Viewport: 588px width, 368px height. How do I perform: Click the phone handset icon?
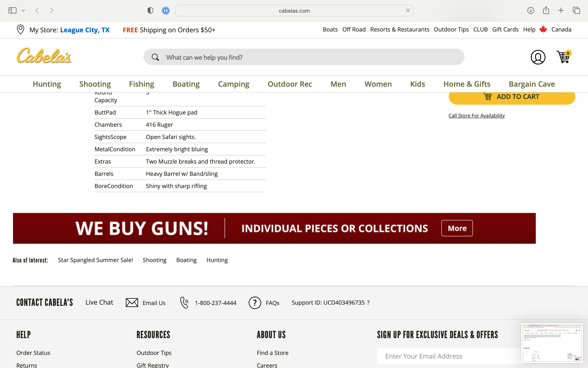[x=184, y=303]
